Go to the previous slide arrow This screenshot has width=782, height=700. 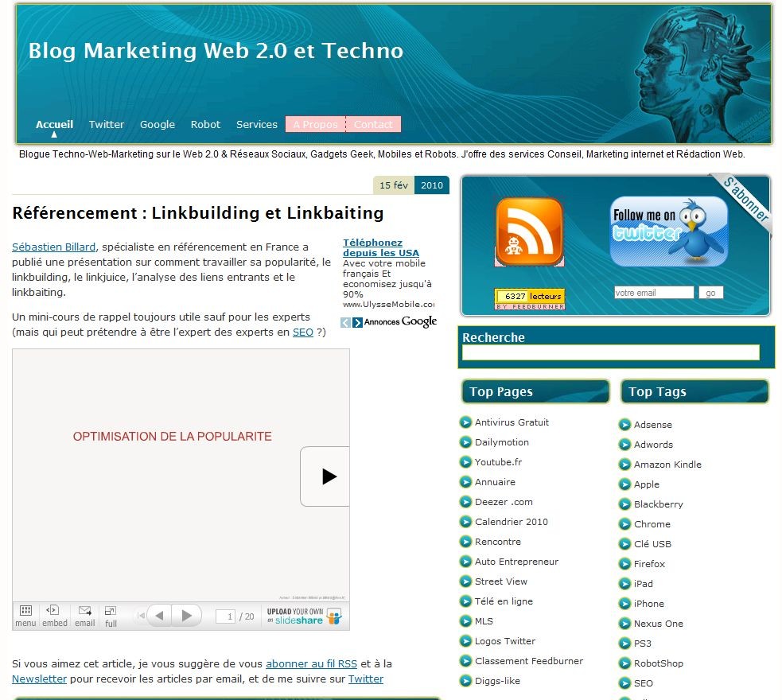pyautogui.click(x=160, y=616)
